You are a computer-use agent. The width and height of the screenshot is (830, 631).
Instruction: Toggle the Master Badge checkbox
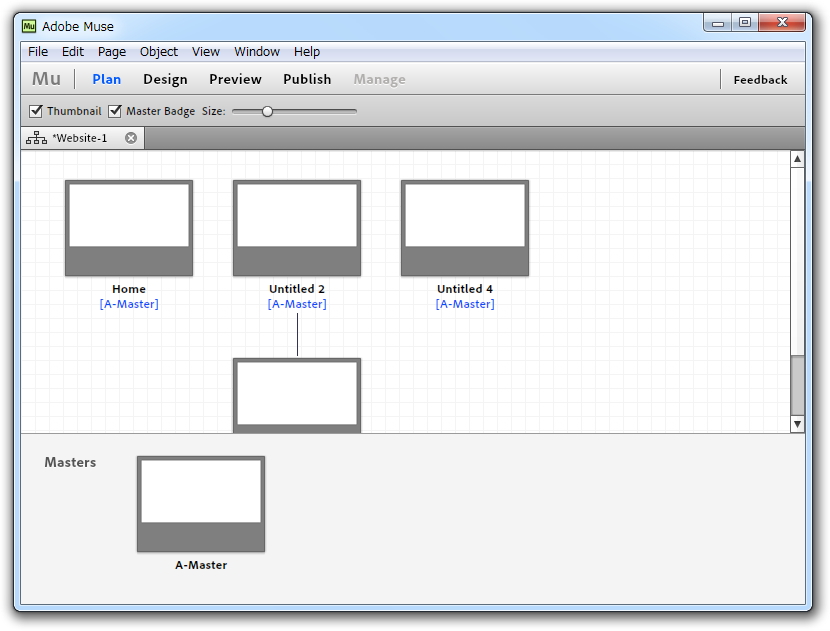115,111
